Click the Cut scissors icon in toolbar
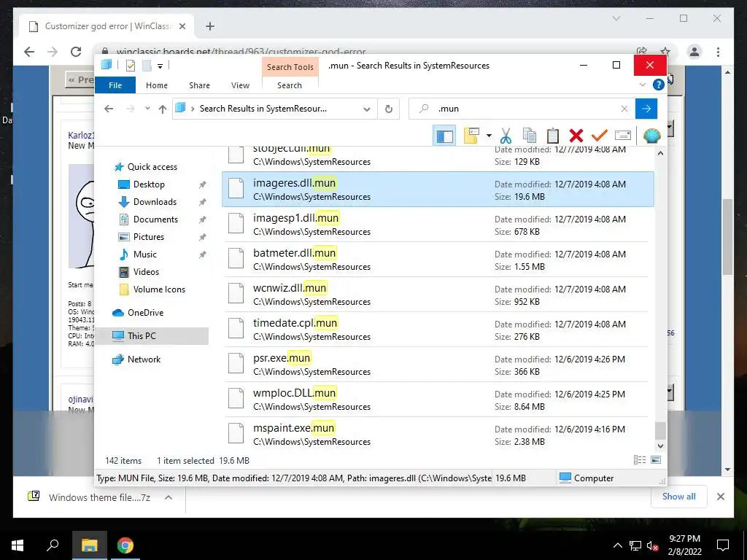Image resolution: width=747 pixels, height=560 pixels. tap(506, 136)
